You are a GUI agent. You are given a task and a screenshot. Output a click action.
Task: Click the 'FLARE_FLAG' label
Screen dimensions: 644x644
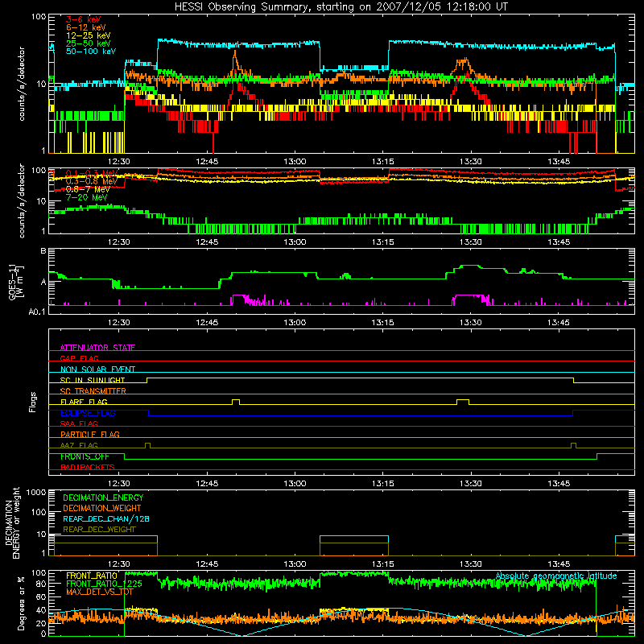(84, 402)
